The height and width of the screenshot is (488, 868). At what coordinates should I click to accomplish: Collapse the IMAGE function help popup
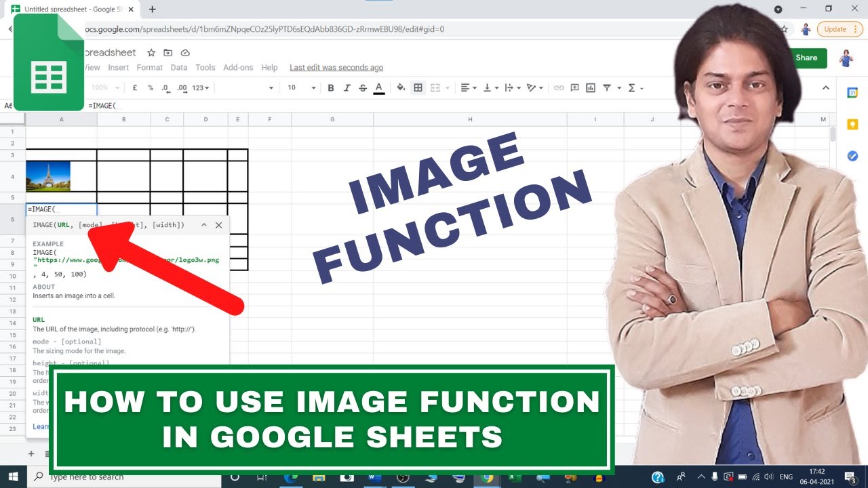tap(203, 225)
